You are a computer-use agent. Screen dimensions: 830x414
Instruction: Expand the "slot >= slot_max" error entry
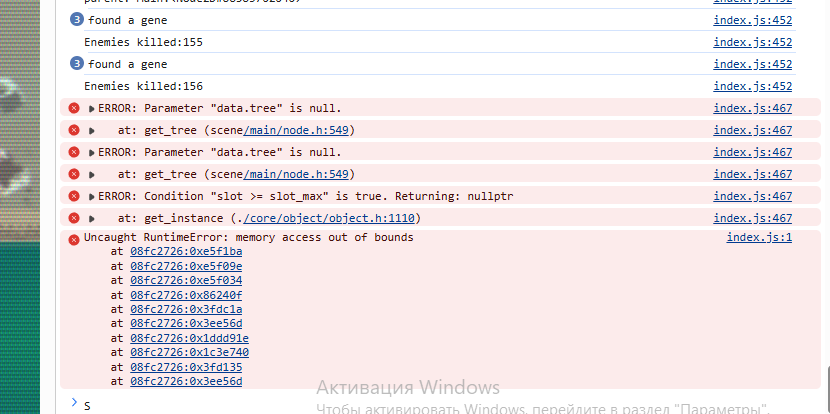click(x=92, y=196)
